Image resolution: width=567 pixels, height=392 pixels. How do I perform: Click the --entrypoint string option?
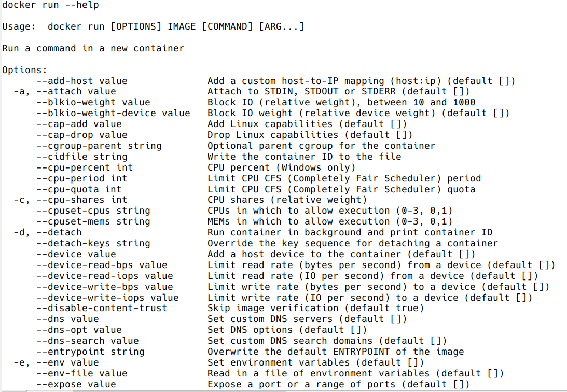pyautogui.click(x=90, y=352)
